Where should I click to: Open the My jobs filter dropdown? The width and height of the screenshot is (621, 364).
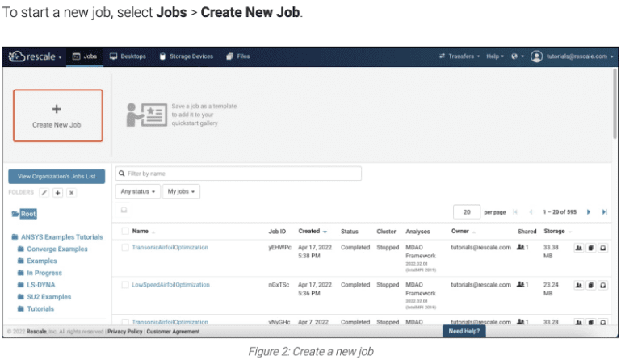[182, 192]
